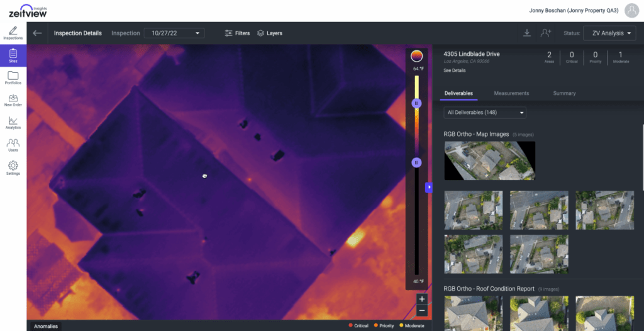Click the download icon in toolbar
Image resolution: width=644 pixels, height=331 pixels.
coord(526,33)
